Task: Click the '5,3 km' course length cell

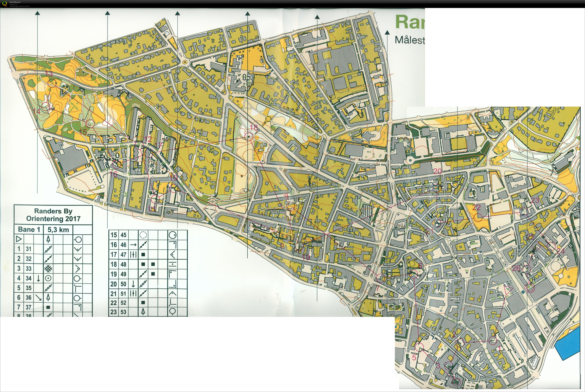Action: (58, 230)
